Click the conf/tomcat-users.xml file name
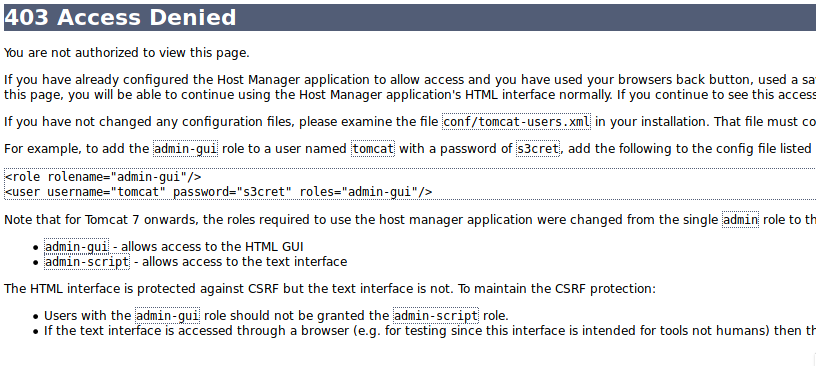This screenshot has width=816, height=366. (517, 122)
